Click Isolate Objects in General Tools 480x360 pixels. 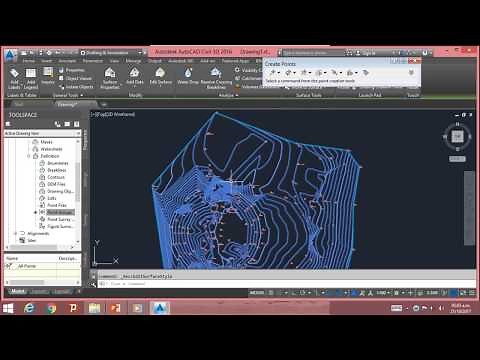point(76,87)
